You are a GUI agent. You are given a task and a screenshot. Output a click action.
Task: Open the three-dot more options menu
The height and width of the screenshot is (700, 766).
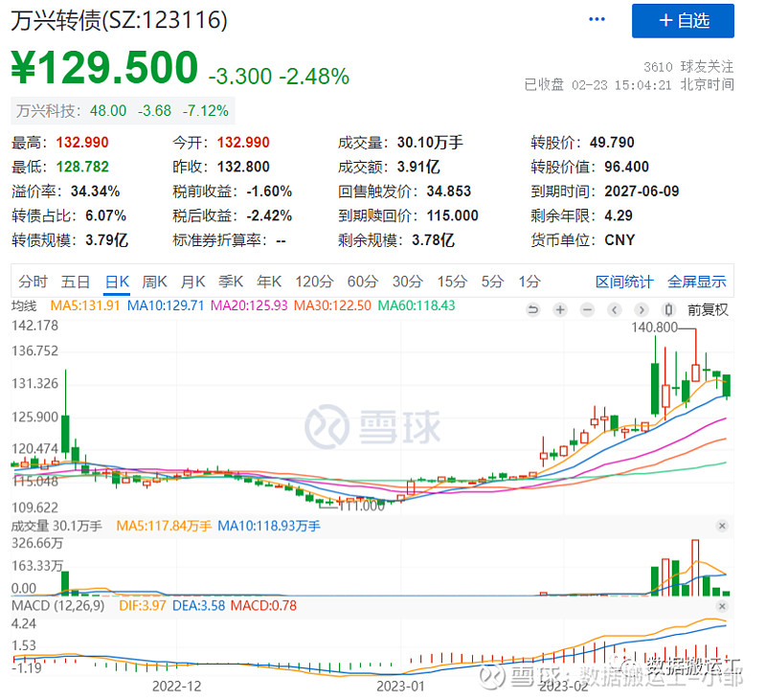click(x=597, y=19)
